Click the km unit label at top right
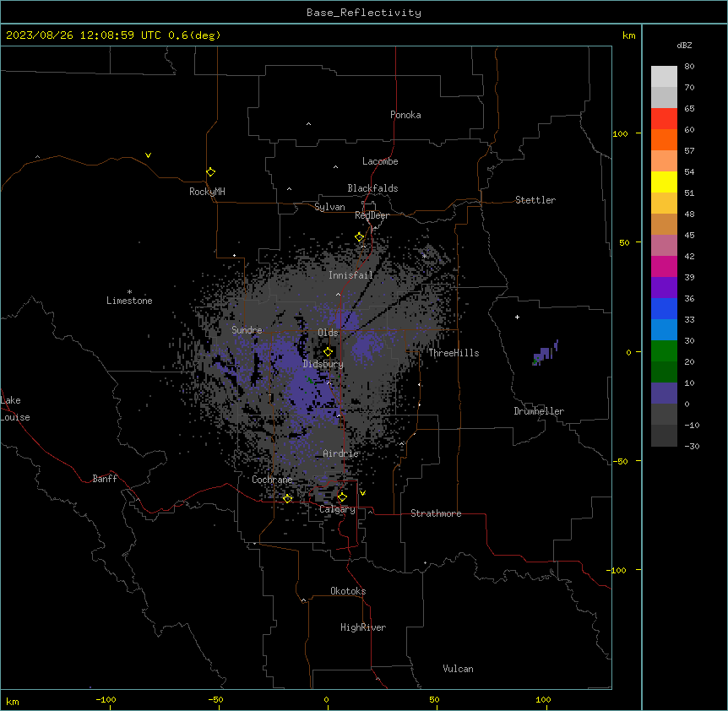 (x=629, y=35)
